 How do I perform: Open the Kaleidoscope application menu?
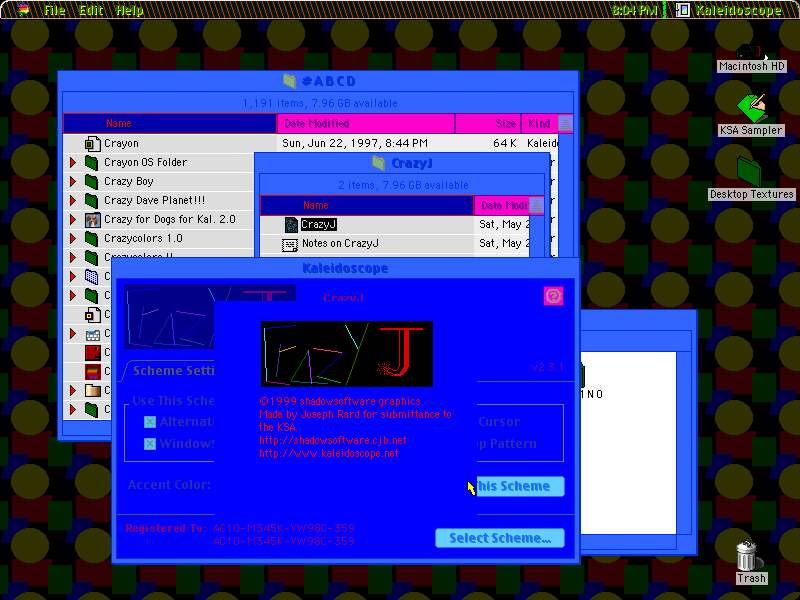tap(730, 10)
